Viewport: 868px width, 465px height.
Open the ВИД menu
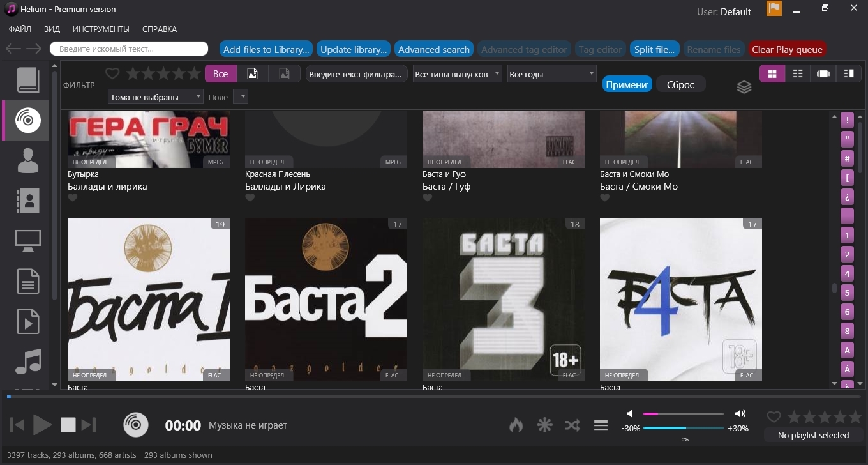(52, 29)
